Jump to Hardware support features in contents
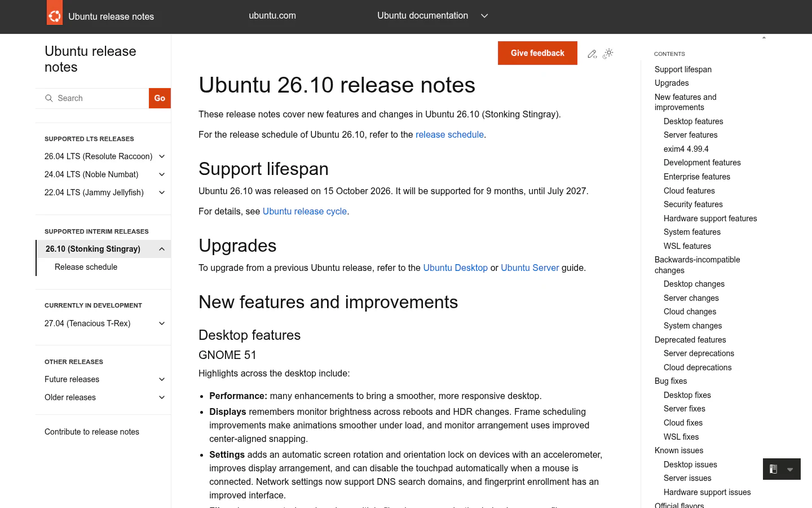 [x=710, y=218]
